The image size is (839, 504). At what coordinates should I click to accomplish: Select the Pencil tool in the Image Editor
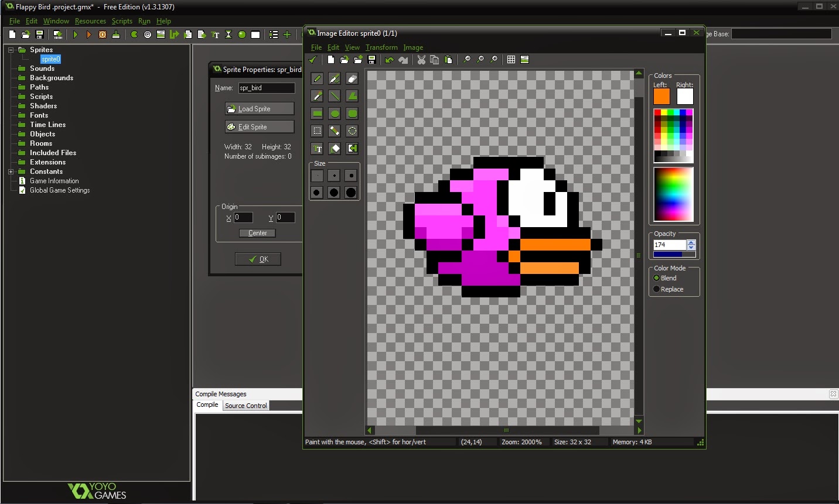(x=317, y=78)
